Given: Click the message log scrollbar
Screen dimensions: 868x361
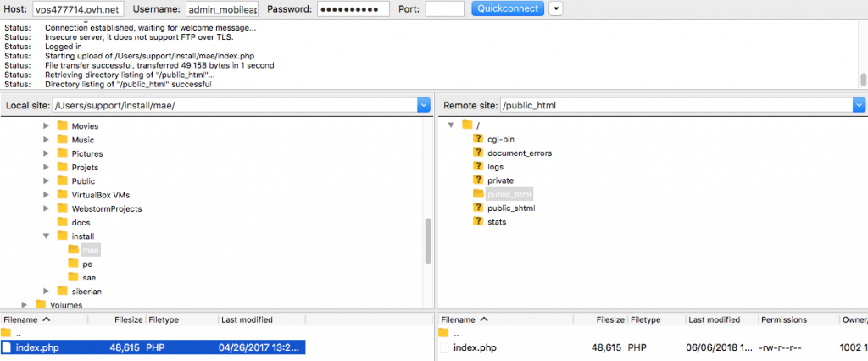Looking at the screenshot, I should pyautogui.click(x=863, y=80).
